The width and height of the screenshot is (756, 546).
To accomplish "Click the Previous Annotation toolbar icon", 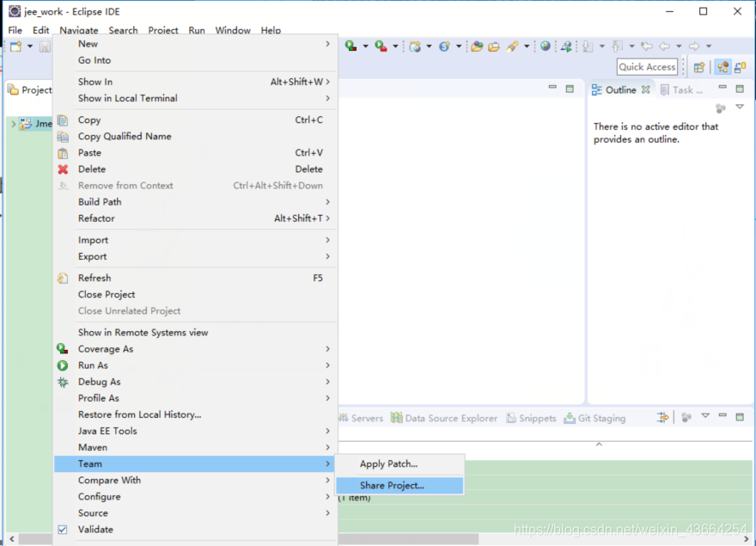I will pyautogui.click(x=617, y=46).
